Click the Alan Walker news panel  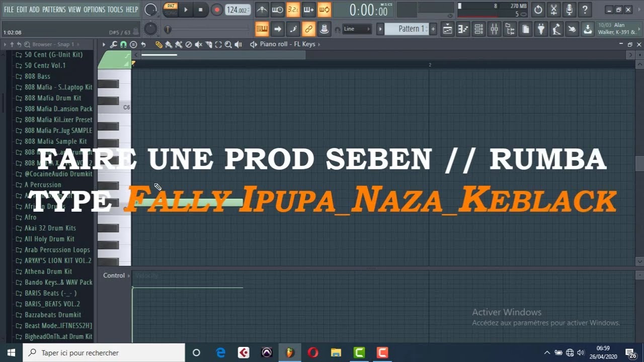(619, 29)
